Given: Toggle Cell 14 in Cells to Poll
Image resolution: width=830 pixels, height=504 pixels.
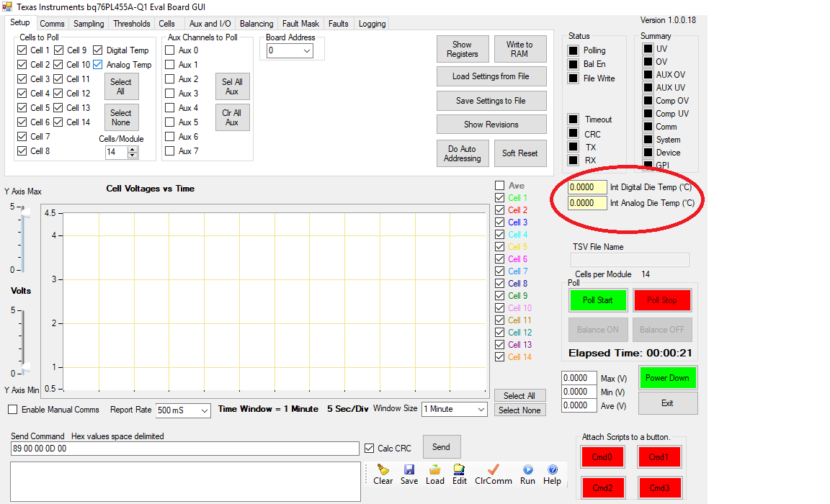Looking at the screenshot, I should pyautogui.click(x=58, y=122).
